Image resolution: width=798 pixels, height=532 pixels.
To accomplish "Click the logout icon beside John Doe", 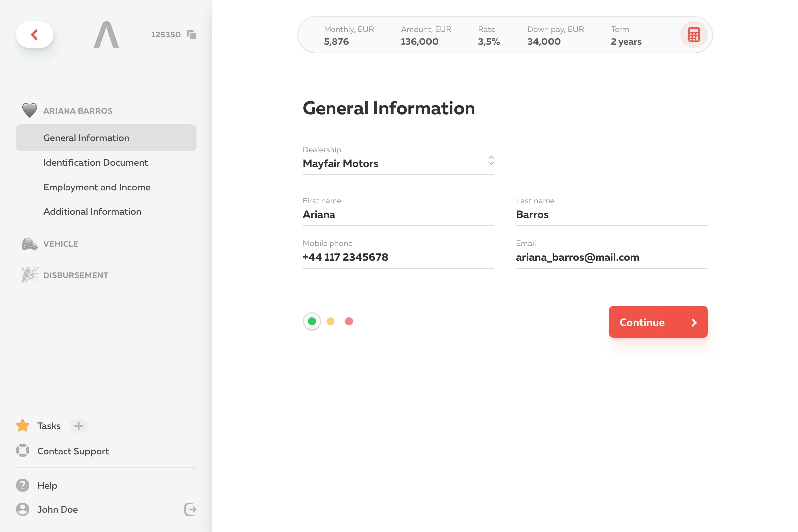I will 190,509.
